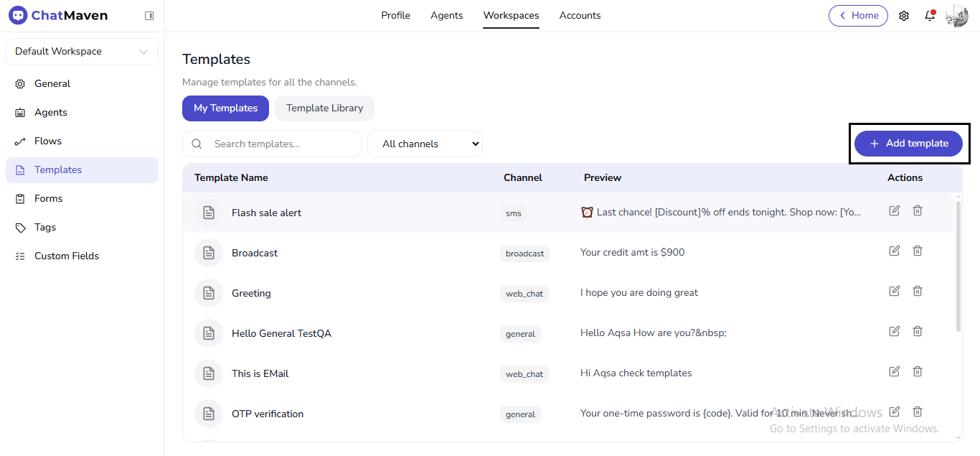Viewport: 980px width, 456px height.
Task: Click the ChatMaven logo icon
Action: pos(18,16)
